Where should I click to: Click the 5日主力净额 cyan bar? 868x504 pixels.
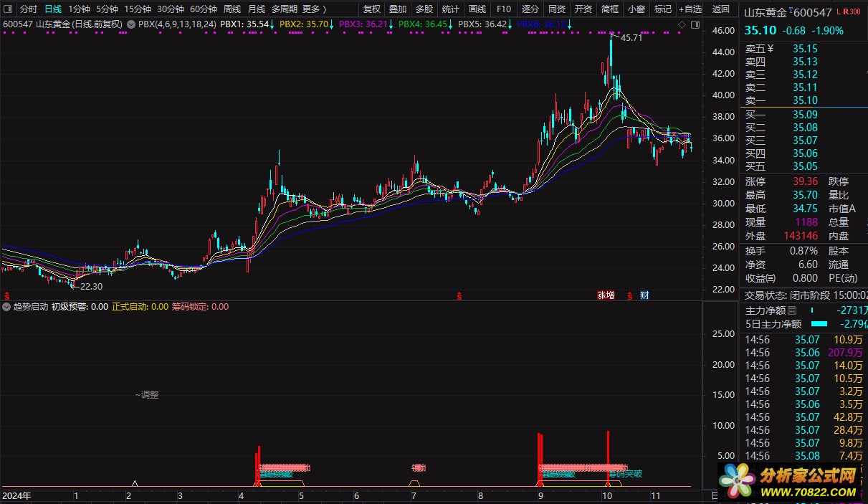(x=819, y=323)
